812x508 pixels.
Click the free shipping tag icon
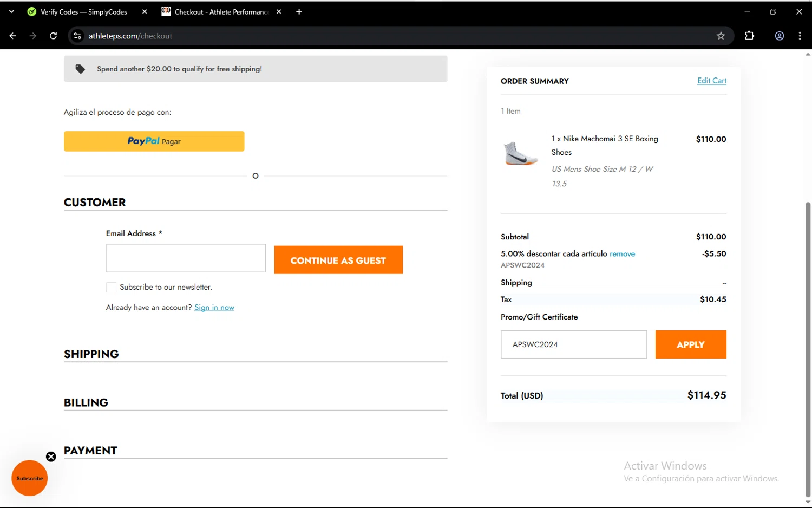[80, 69]
